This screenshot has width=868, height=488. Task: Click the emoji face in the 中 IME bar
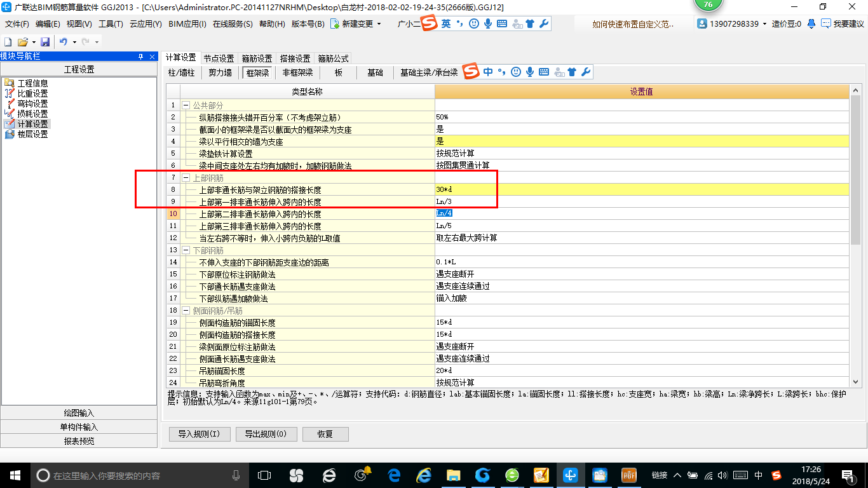pyautogui.click(x=516, y=72)
